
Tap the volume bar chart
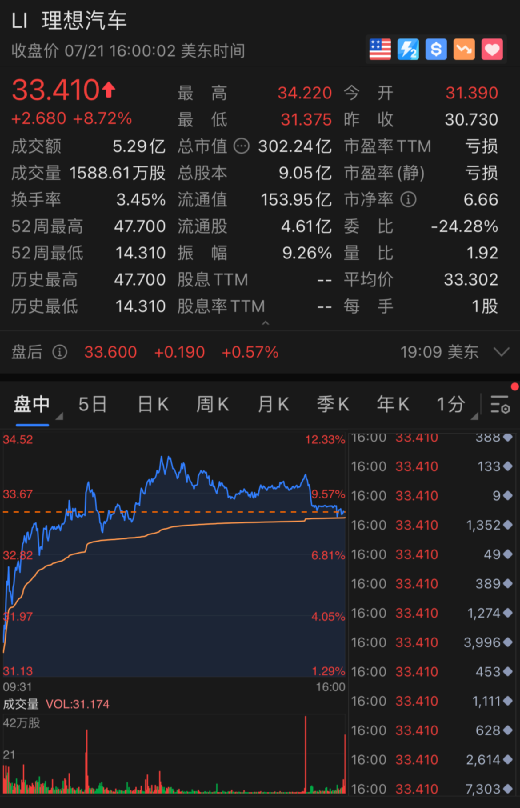174,754
